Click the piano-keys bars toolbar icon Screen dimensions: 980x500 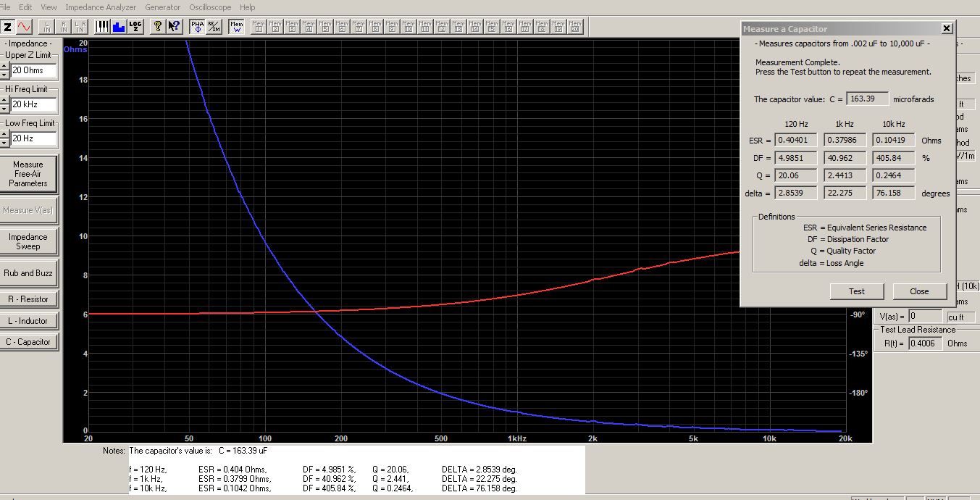102,27
